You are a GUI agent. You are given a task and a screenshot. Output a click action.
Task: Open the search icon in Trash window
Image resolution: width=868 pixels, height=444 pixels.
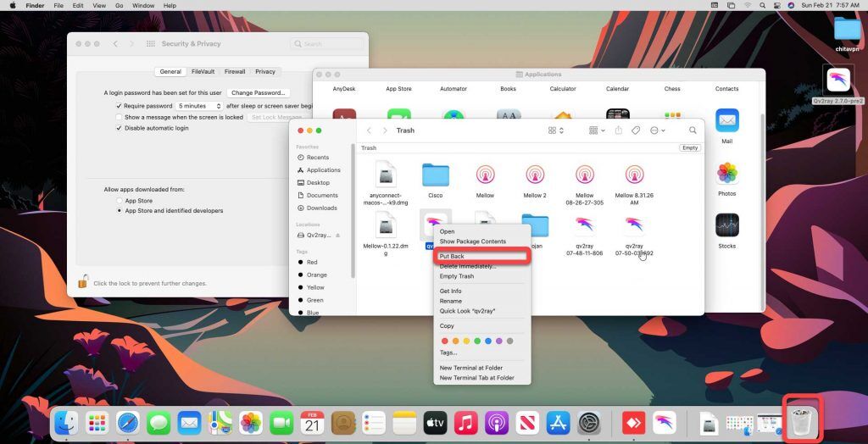point(693,130)
